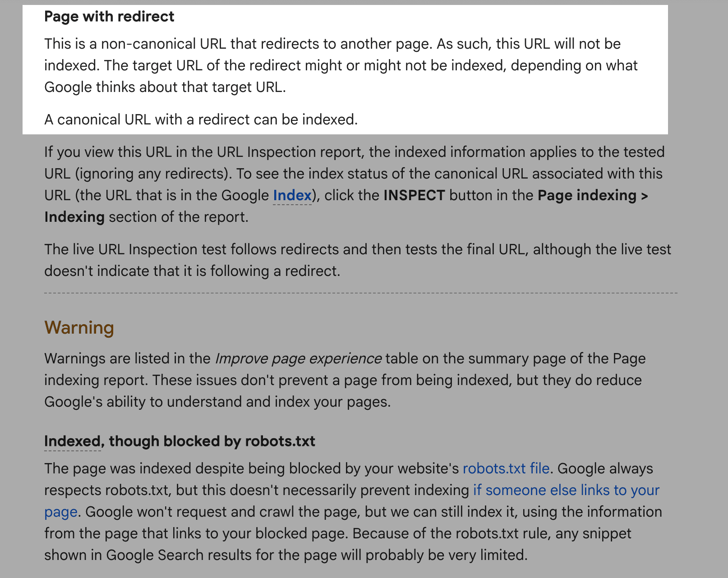Follow "if someone else links to your" link
Image resolution: width=728 pixels, height=578 pixels.
point(566,490)
